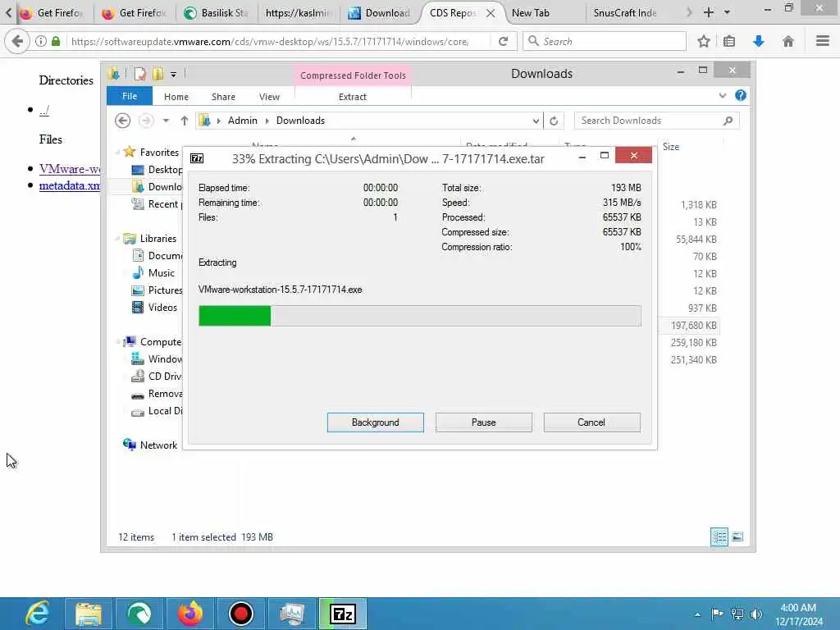The height and width of the screenshot is (630, 840).
Task: Bookmark this page star icon
Action: [x=703, y=41]
